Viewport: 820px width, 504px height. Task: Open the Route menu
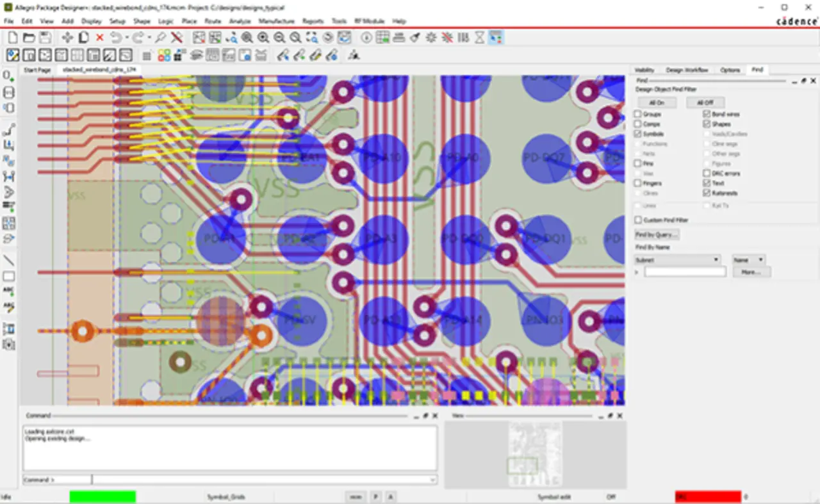coord(213,21)
